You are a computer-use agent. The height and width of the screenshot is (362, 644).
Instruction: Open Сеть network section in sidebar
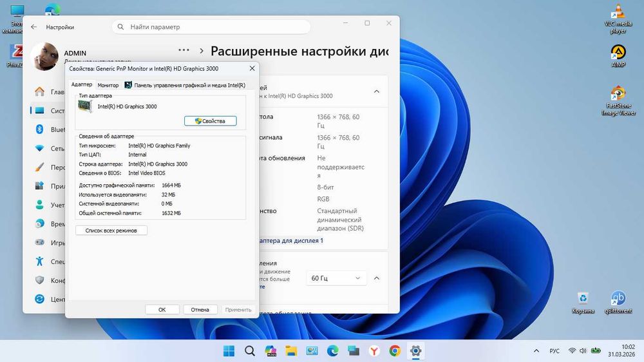point(39,148)
